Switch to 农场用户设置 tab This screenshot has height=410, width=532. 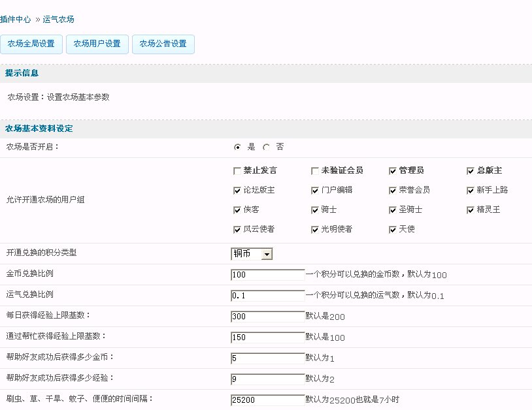coord(97,44)
